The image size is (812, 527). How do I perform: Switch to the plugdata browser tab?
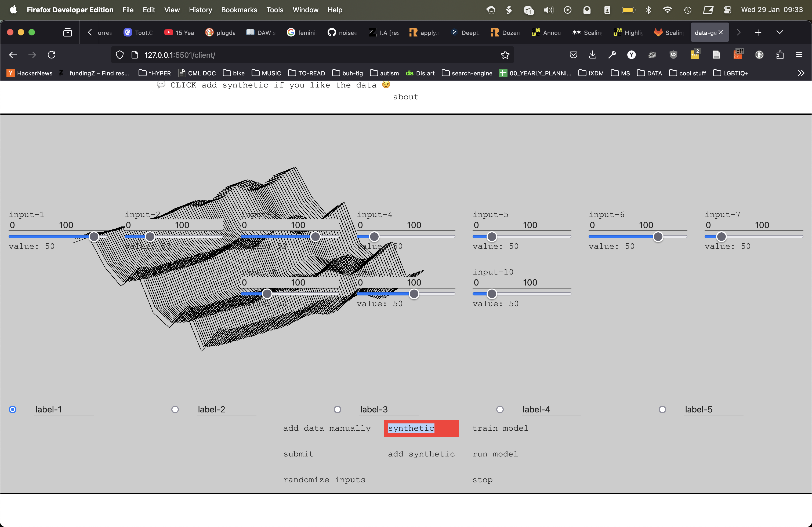point(220,32)
